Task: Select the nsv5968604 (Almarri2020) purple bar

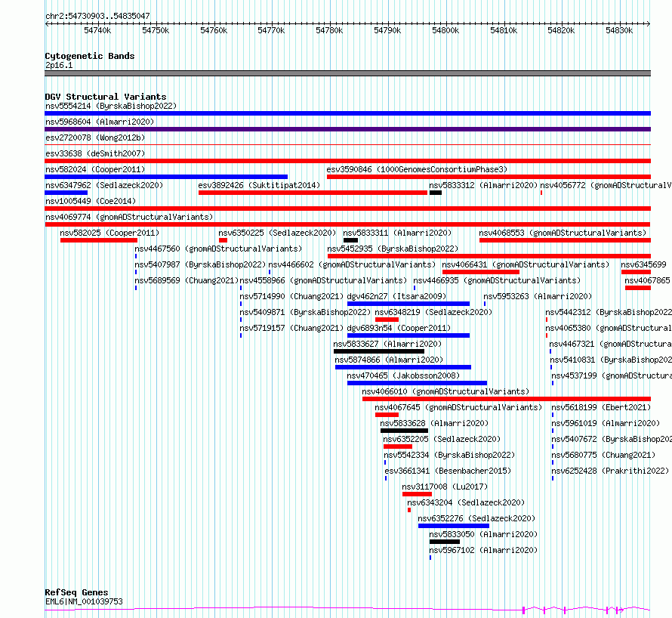Action: 347,129
